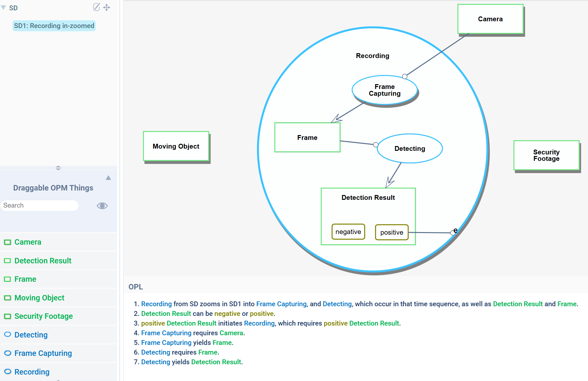Collapse the Draggable OPM Things panel arrow
Image resolution: width=588 pixels, height=381 pixels.
pos(108,178)
